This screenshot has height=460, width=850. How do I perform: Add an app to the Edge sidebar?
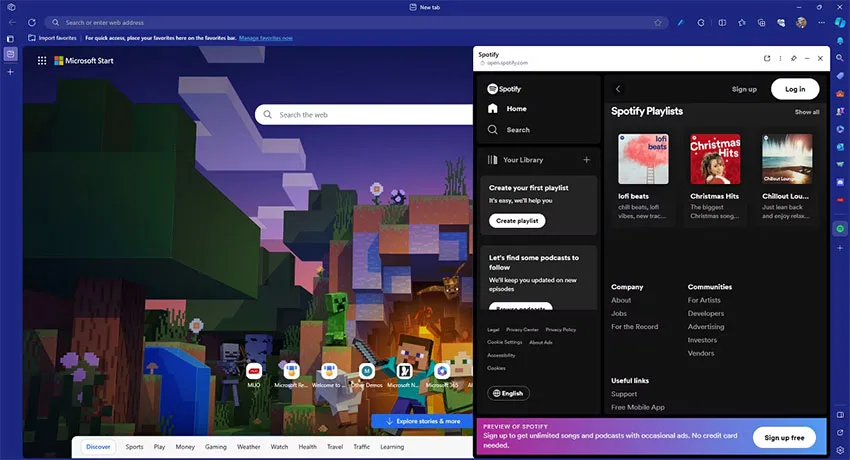(840, 248)
